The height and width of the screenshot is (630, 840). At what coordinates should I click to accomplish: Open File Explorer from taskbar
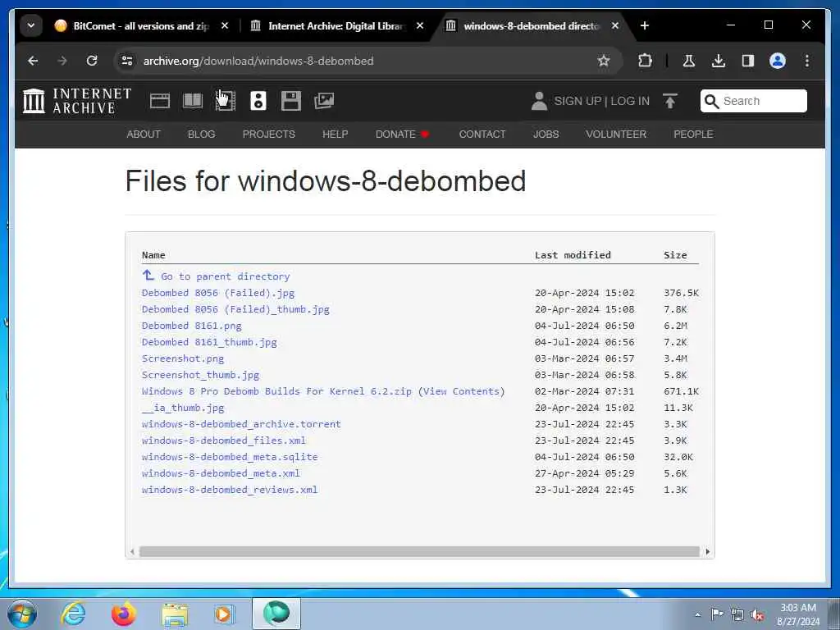[175, 614]
